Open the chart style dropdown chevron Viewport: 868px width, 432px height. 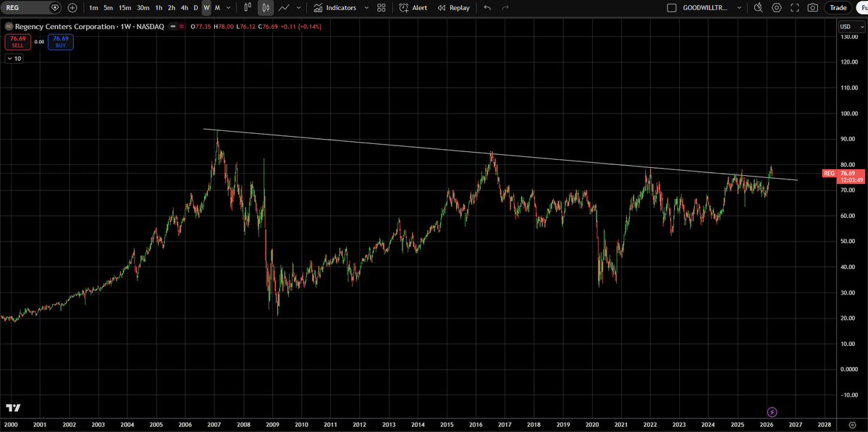pyautogui.click(x=299, y=8)
